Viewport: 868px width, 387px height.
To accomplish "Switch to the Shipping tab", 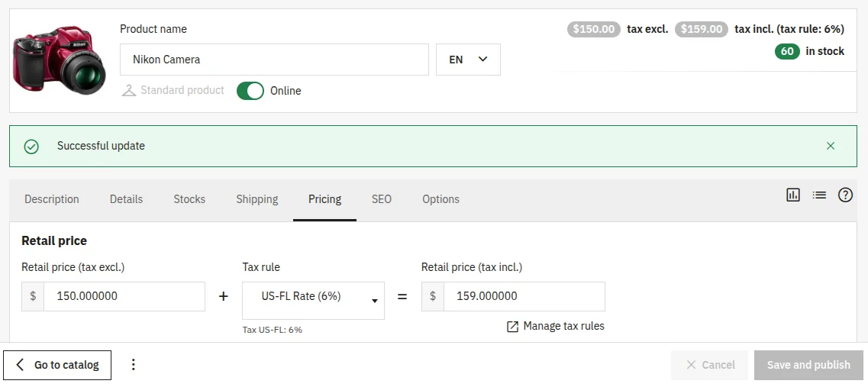I will point(257,199).
